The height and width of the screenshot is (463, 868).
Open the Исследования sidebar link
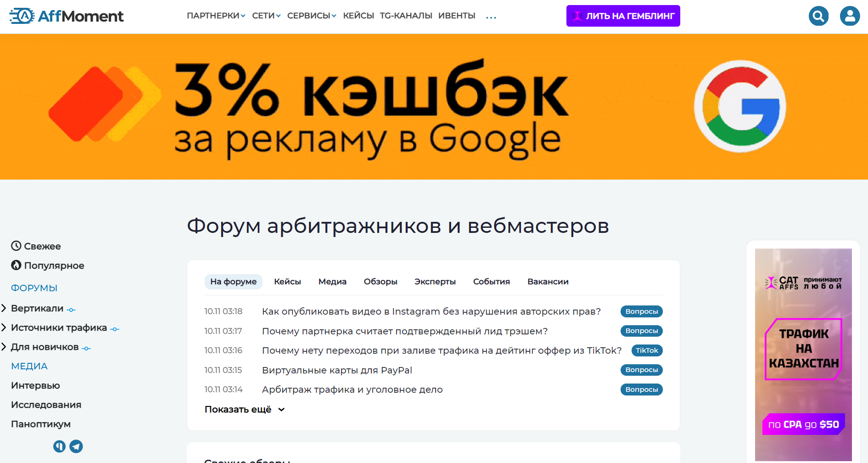click(x=46, y=405)
